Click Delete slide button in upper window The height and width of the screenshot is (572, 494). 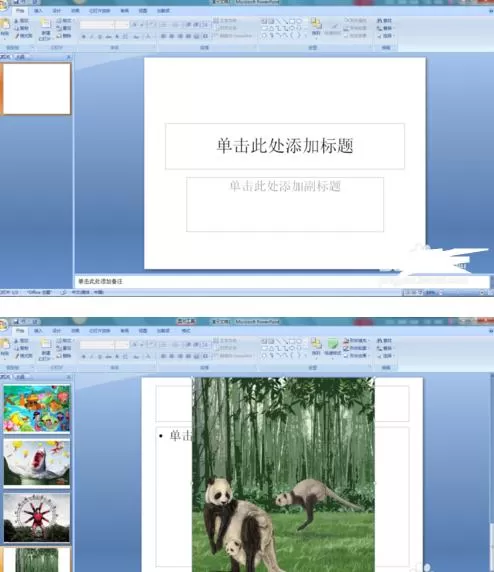point(64,36)
